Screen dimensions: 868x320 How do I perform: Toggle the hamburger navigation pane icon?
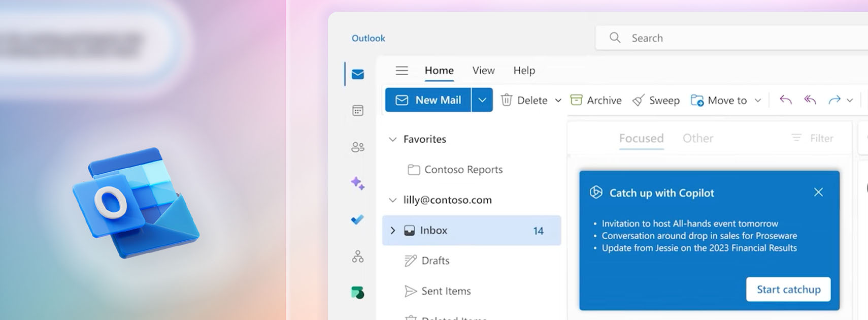(x=402, y=71)
